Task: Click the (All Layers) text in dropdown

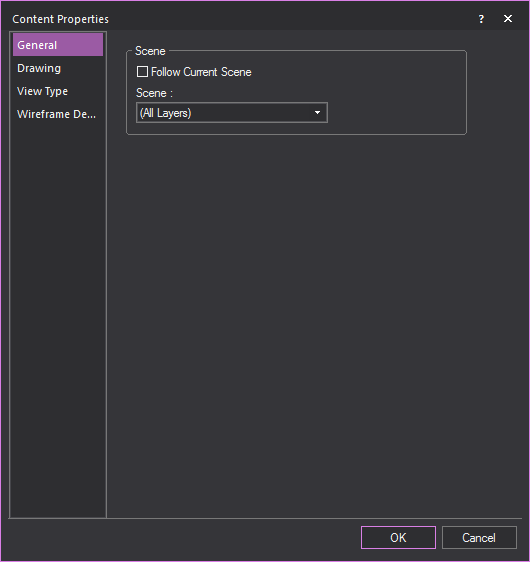Action: 166,113
